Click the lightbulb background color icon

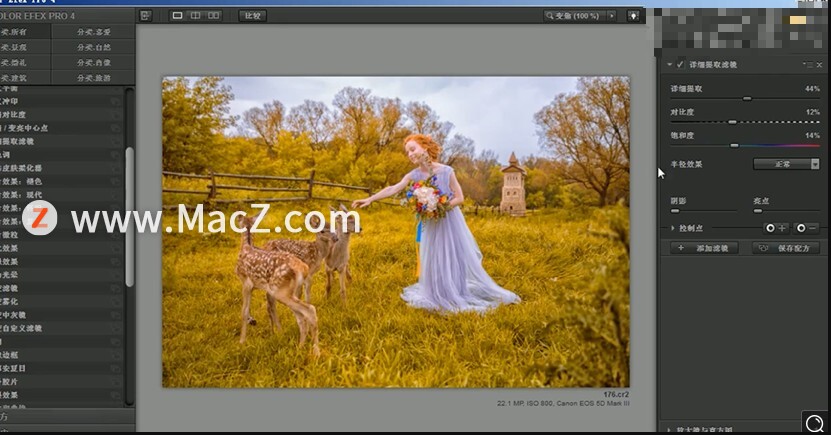633,16
